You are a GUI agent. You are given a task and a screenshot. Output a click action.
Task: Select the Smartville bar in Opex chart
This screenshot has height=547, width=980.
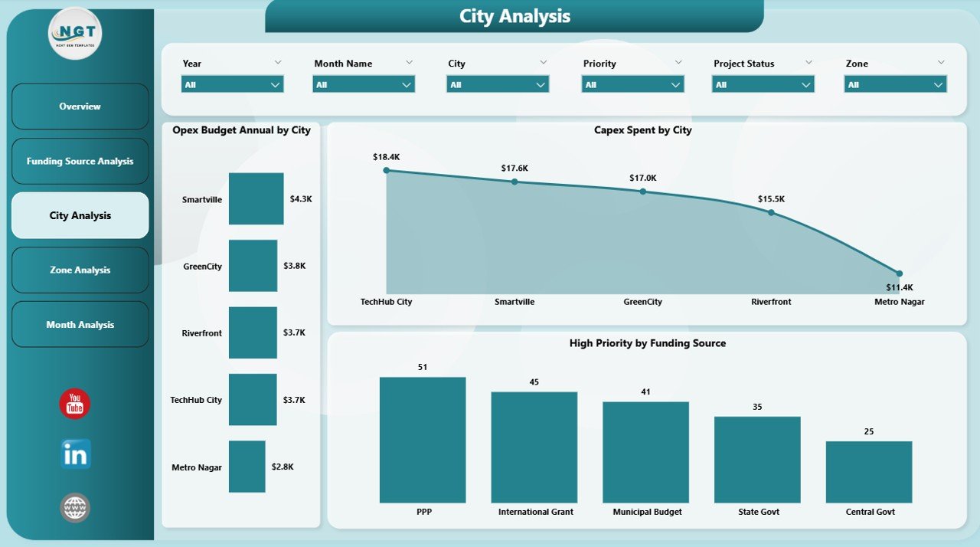(x=256, y=198)
